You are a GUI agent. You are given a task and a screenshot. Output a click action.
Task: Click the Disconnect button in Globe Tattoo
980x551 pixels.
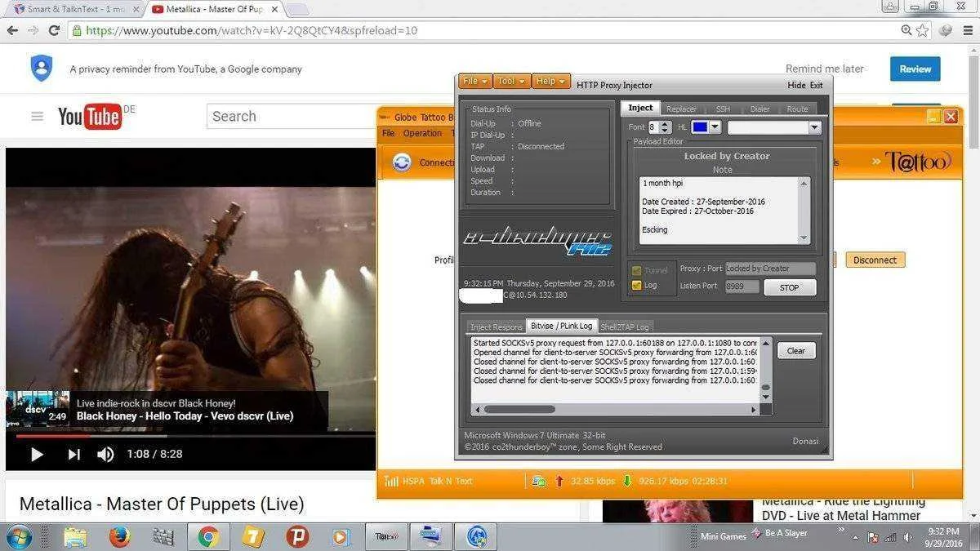point(875,260)
